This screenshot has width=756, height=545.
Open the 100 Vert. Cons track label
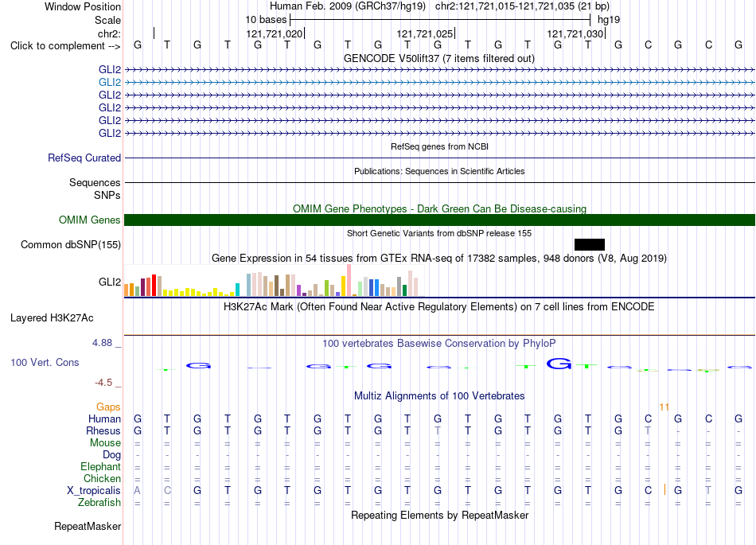tap(45, 362)
